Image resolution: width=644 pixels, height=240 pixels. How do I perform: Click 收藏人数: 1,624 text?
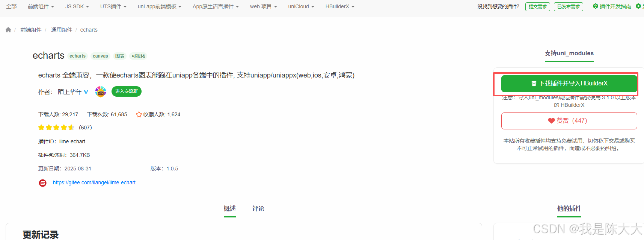tap(162, 114)
